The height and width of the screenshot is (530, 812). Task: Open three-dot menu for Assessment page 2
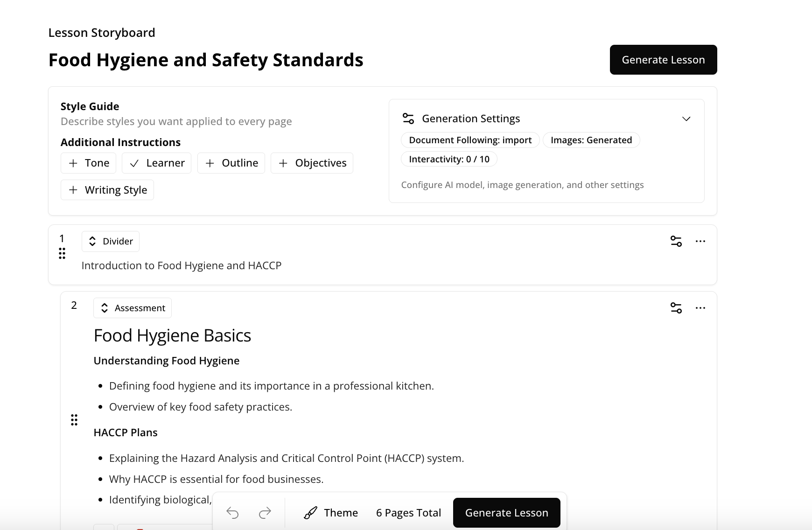(x=700, y=308)
